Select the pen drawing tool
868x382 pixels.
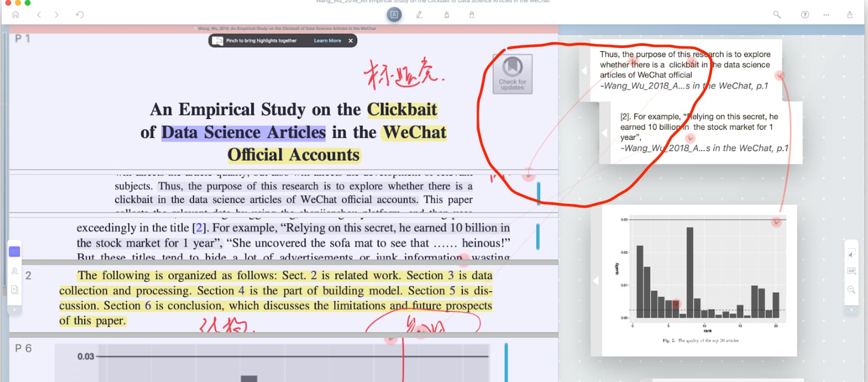(420, 15)
